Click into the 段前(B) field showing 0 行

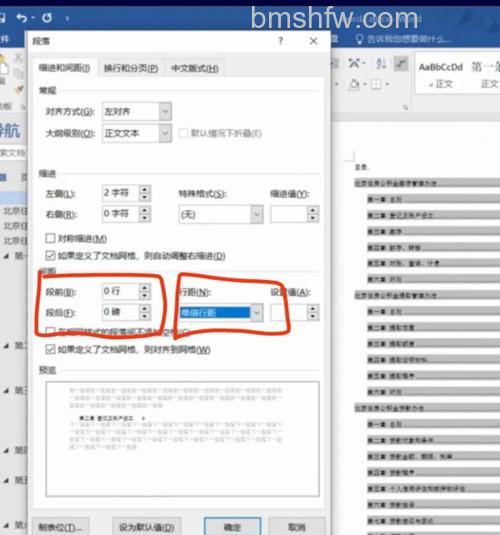click(120, 291)
